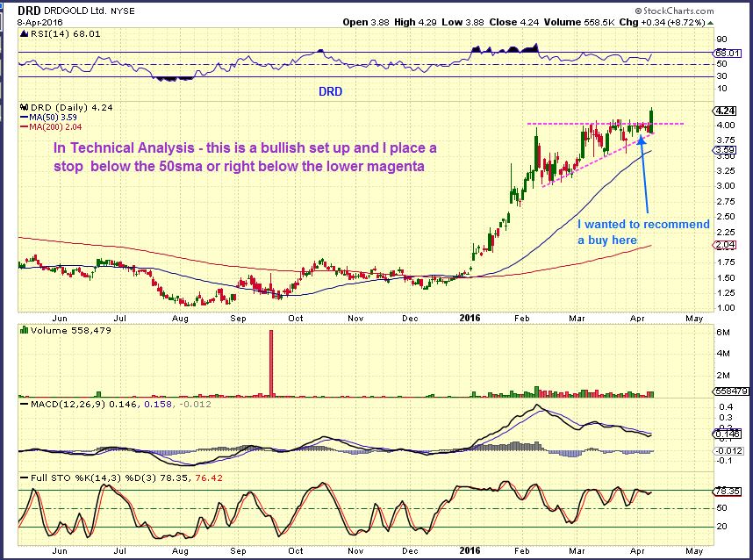The width and height of the screenshot is (753, 560).
Task: Click the purple 'In Technical Analysis' note
Action: coord(245,157)
